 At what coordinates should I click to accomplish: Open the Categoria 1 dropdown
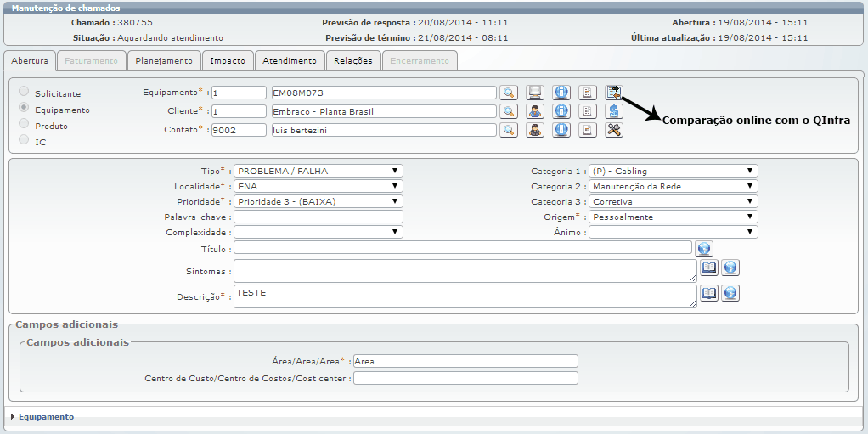click(x=674, y=171)
